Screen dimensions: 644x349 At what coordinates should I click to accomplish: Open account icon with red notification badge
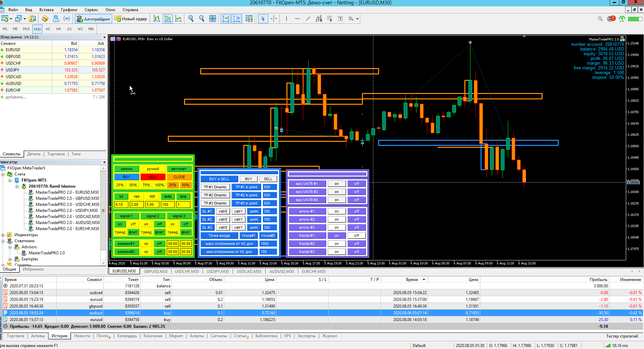pos(611,19)
